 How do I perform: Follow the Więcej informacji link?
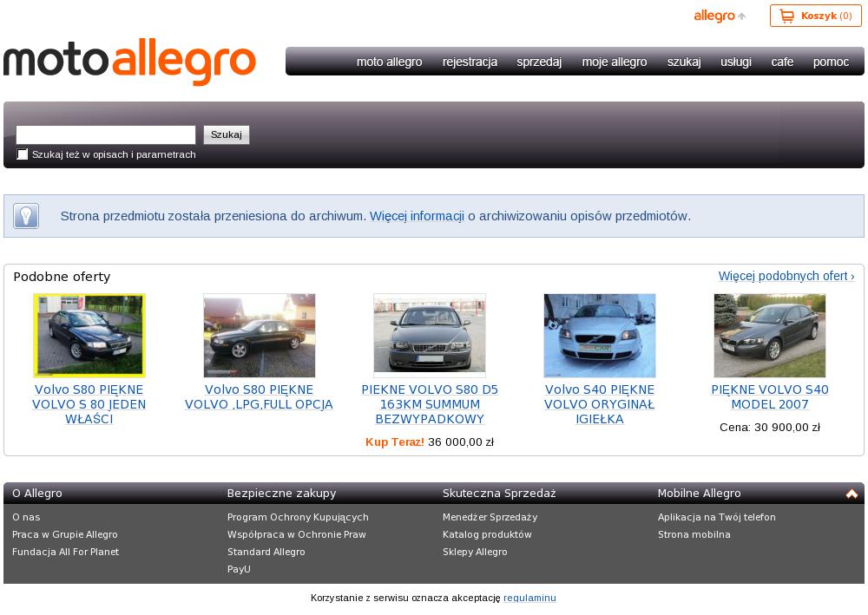417,216
